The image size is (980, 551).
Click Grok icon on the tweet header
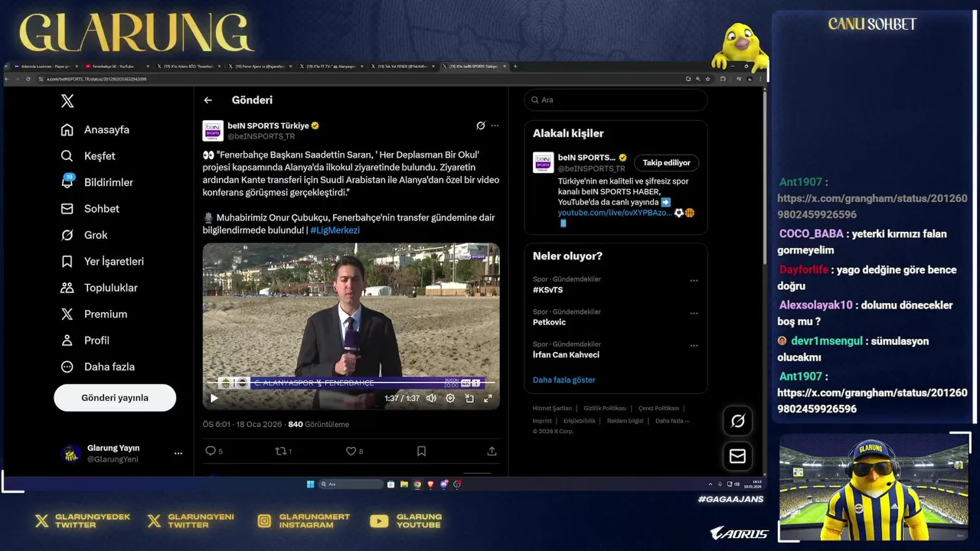click(x=481, y=126)
